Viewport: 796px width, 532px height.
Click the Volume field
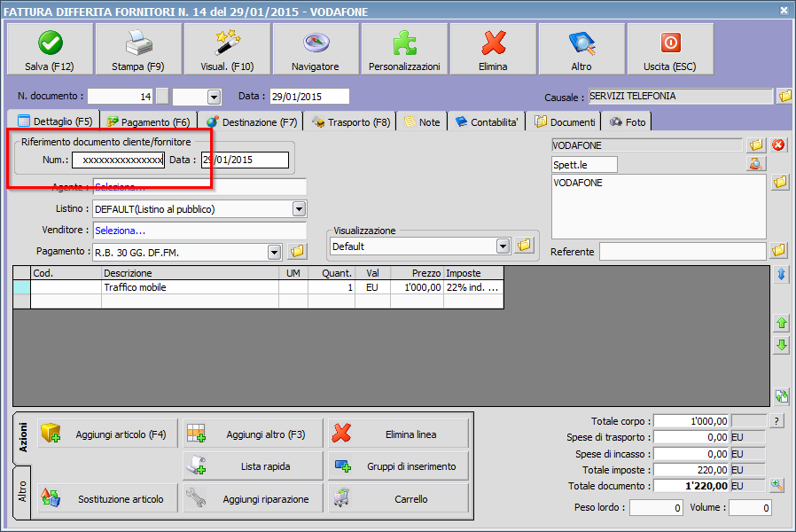point(750,508)
